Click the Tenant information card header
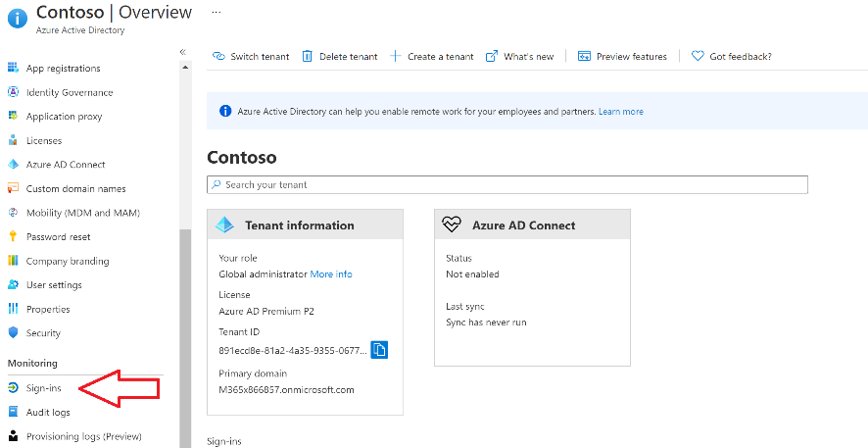Image resolution: width=868 pixels, height=448 pixels. 305,224
